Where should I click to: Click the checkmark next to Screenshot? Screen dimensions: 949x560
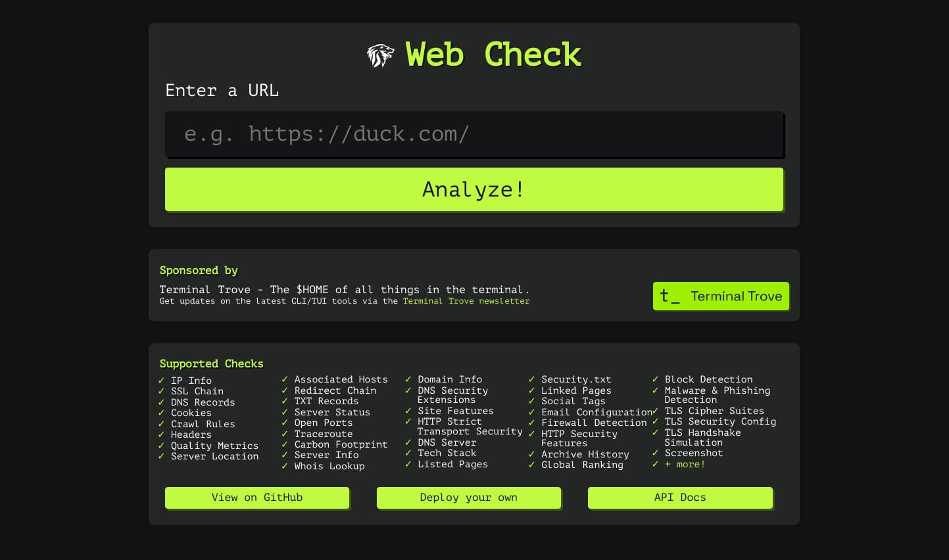click(x=655, y=453)
